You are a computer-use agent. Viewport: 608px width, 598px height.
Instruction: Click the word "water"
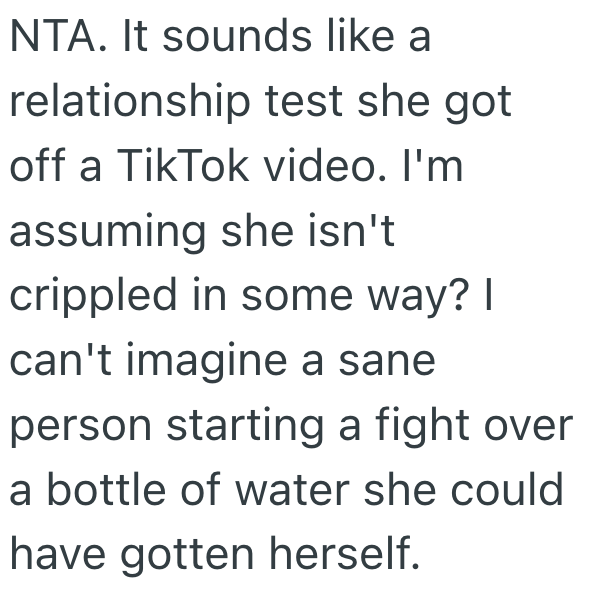291,490
